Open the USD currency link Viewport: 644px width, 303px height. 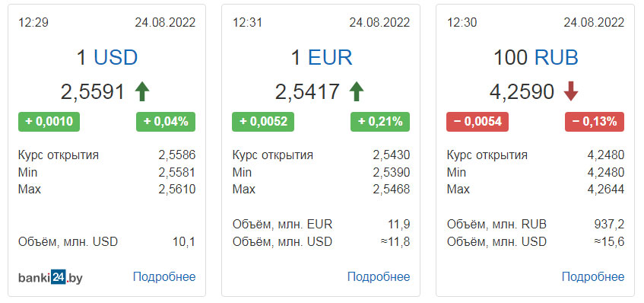[116, 58]
